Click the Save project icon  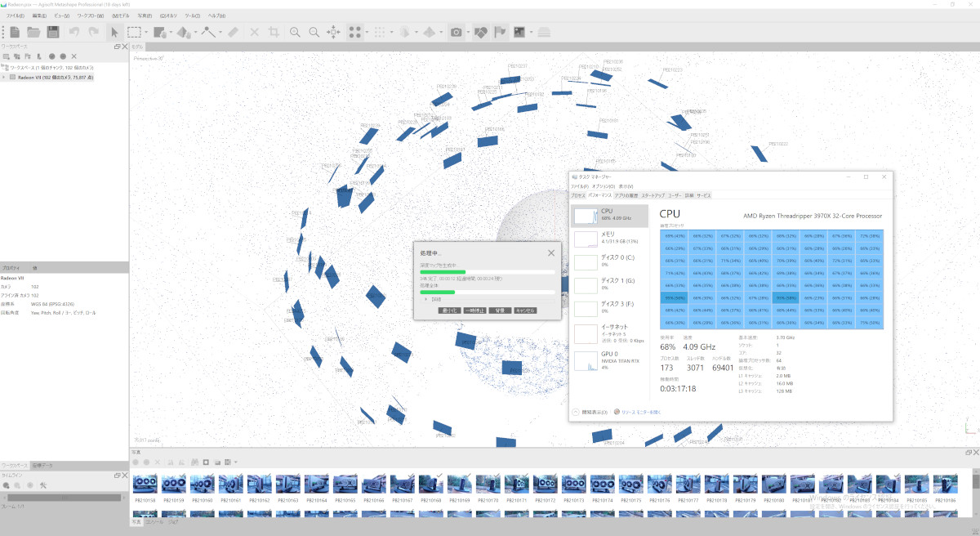(x=53, y=32)
